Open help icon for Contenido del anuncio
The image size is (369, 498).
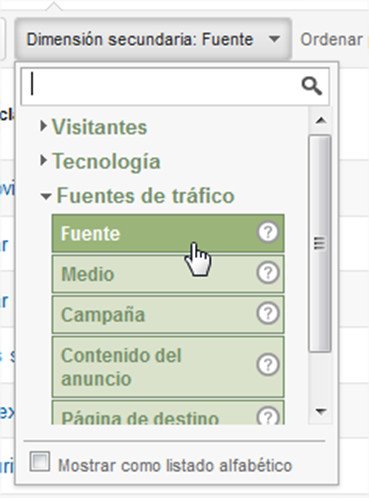tap(268, 365)
